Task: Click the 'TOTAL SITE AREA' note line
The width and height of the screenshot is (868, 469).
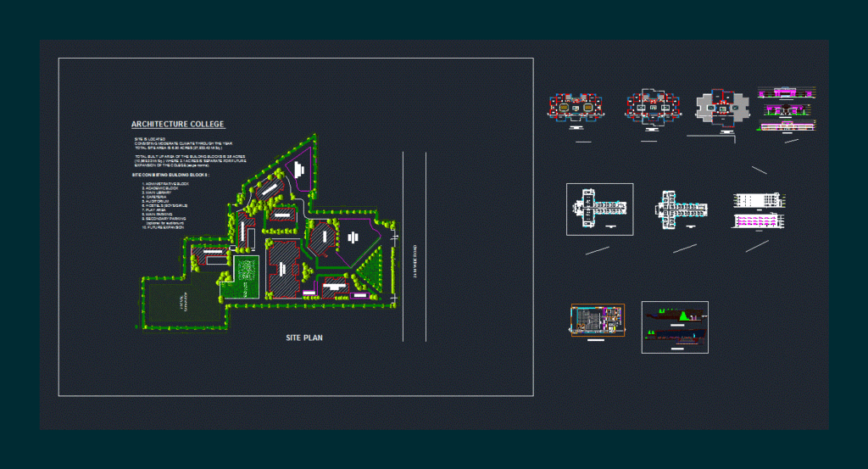Action: 178,148
